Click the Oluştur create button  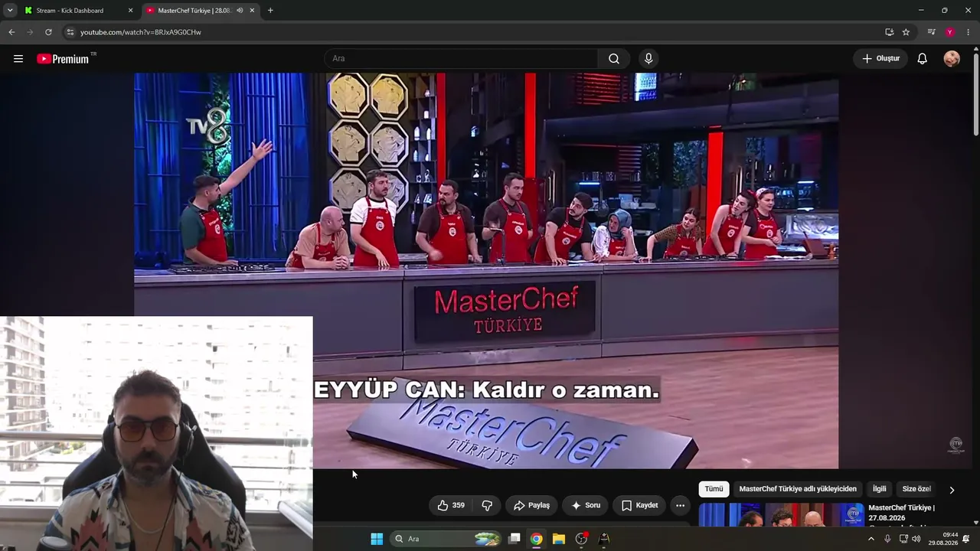(x=880, y=59)
